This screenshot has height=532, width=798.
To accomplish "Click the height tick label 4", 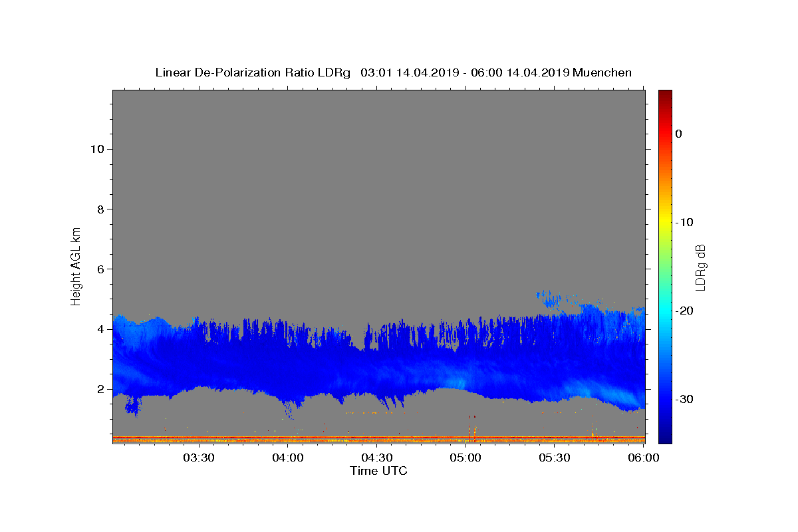I will (100, 329).
